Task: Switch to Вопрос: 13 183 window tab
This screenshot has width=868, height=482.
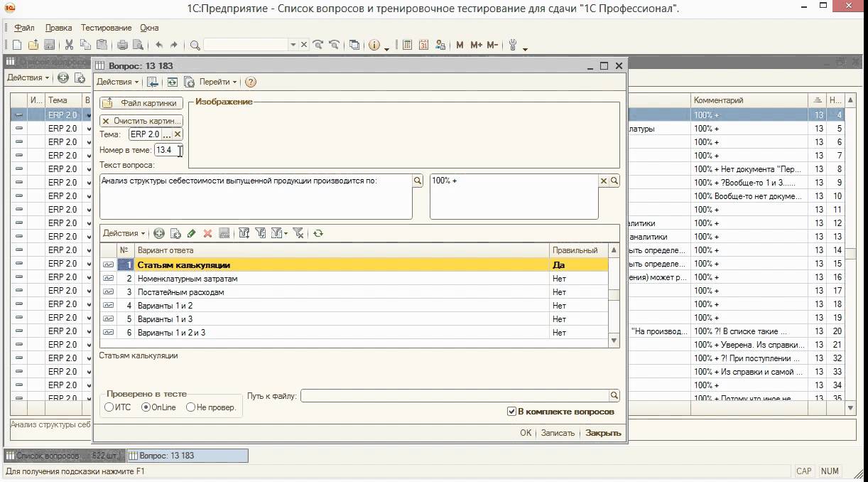Action: [x=188, y=456]
